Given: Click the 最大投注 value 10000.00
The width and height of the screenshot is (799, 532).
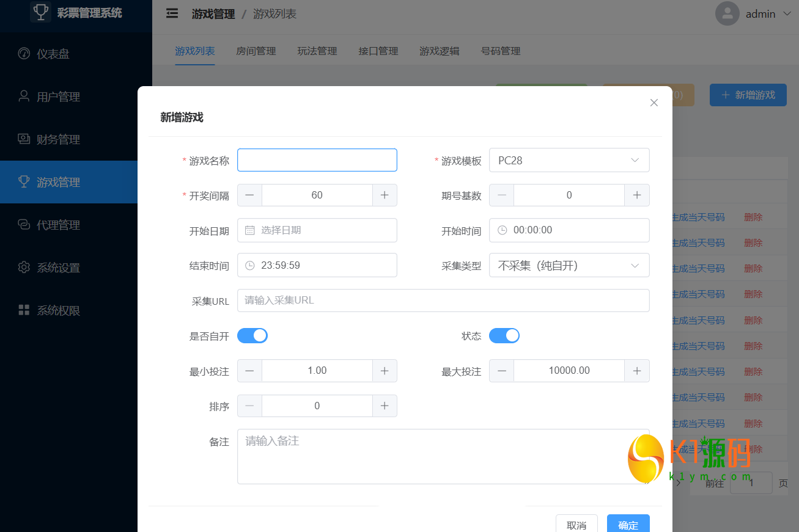Looking at the screenshot, I should (x=569, y=371).
